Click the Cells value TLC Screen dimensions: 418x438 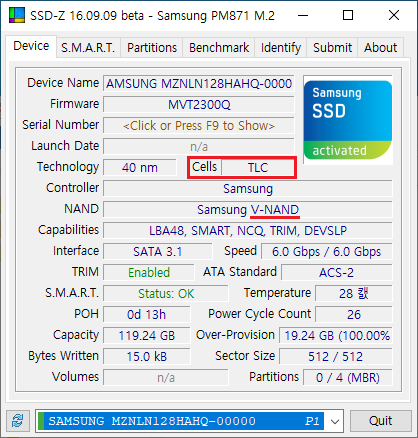258,168
